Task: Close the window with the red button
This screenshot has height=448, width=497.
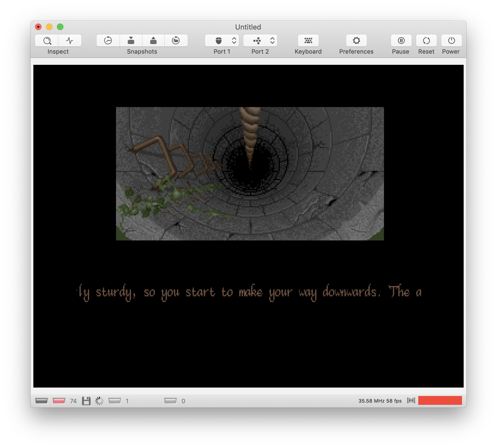Action: tap(38, 27)
